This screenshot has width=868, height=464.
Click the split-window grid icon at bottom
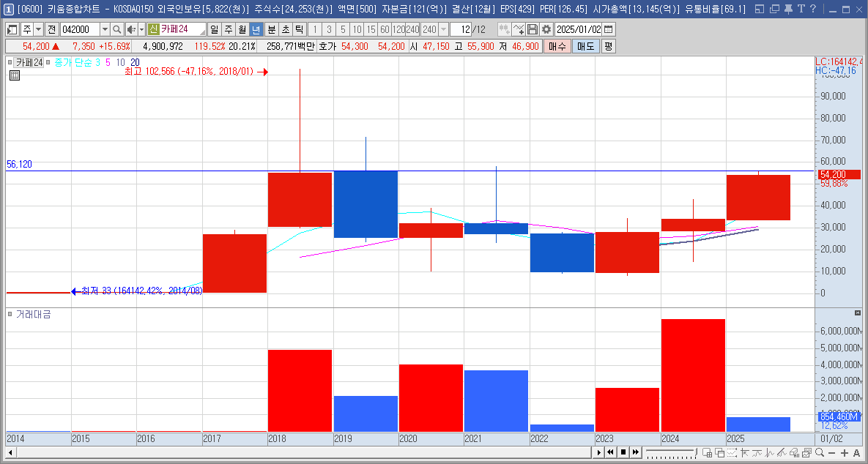tap(707, 453)
